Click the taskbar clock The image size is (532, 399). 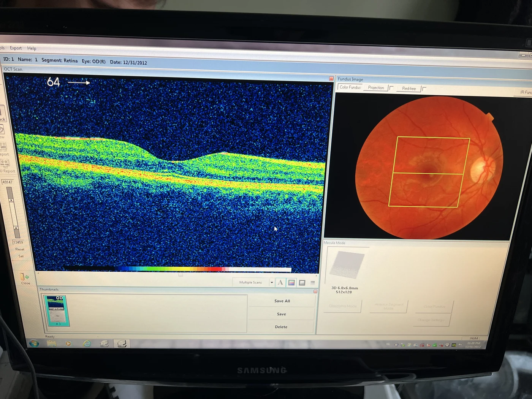[x=473, y=345]
